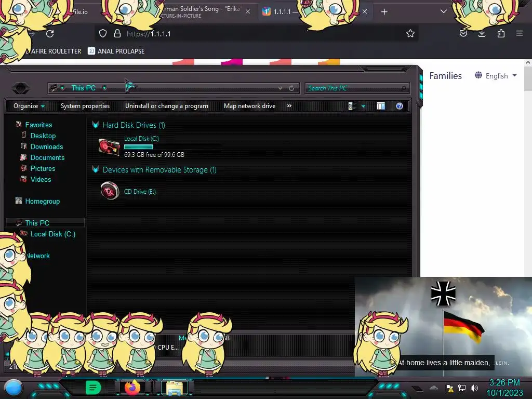Viewport: 532px width, 399px height.
Task: Click the Search This PC field
Action: (x=357, y=88)
